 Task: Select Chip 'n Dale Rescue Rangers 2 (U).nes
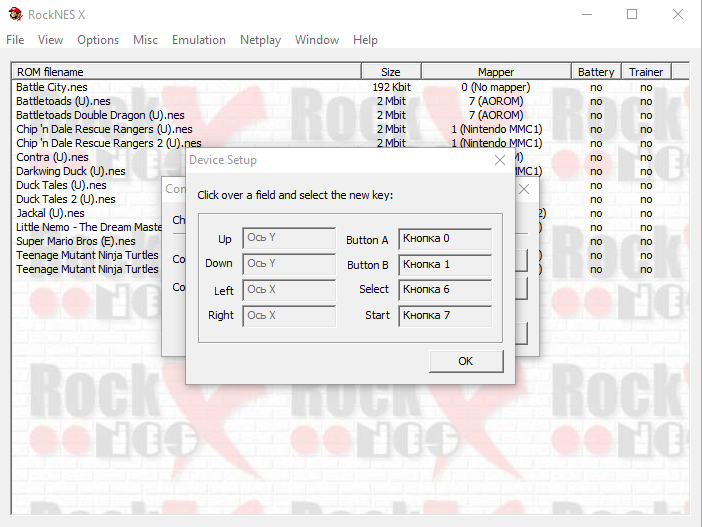tap(109, 143)
